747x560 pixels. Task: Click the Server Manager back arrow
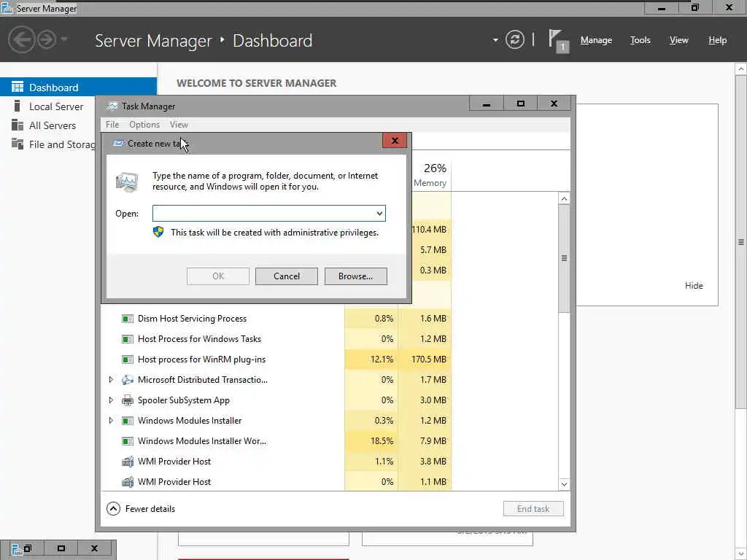click(x=21, y=39)
